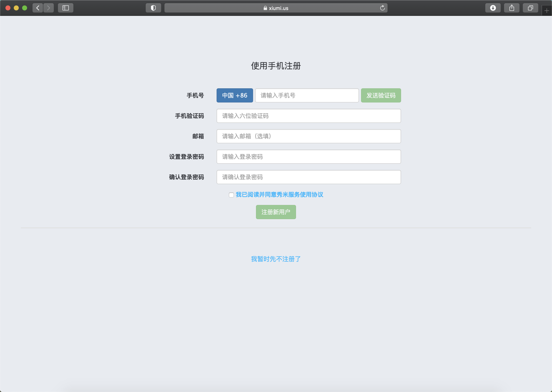Open the share sheet icon
552x392 pixels.
click(x=512, y=8)
